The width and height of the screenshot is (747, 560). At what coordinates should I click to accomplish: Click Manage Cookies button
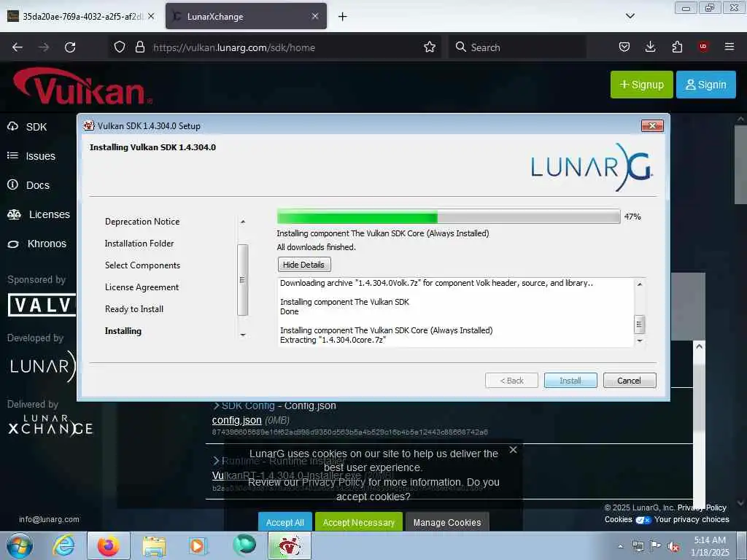click(x=447, y=522)
